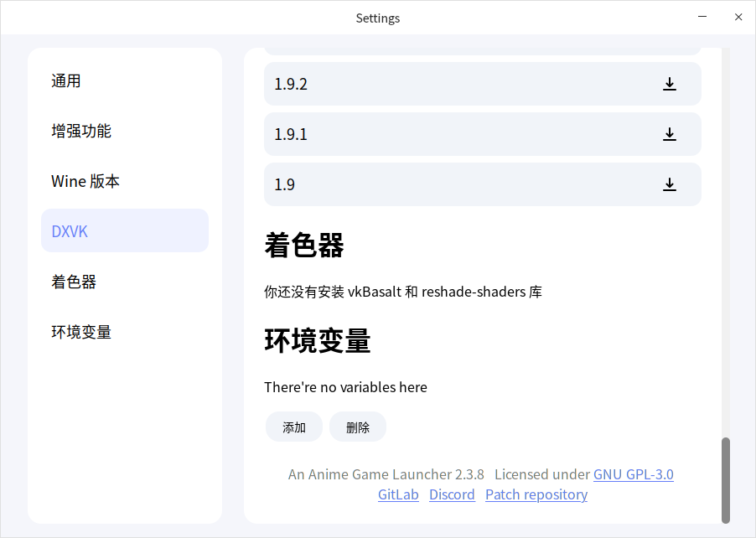
Task: Open the Patch repository link
Action: (536, 494)
